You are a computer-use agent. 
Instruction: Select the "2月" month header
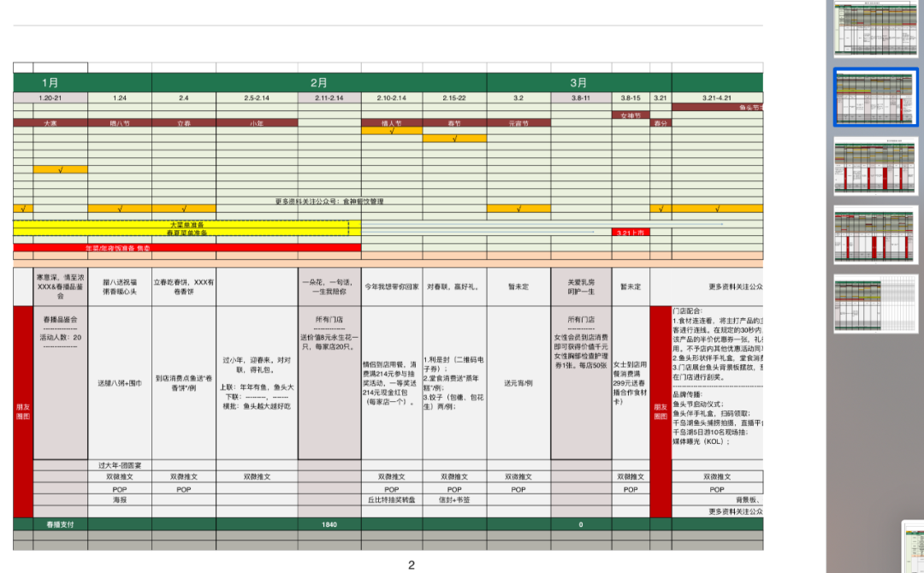tap(319, 83)
